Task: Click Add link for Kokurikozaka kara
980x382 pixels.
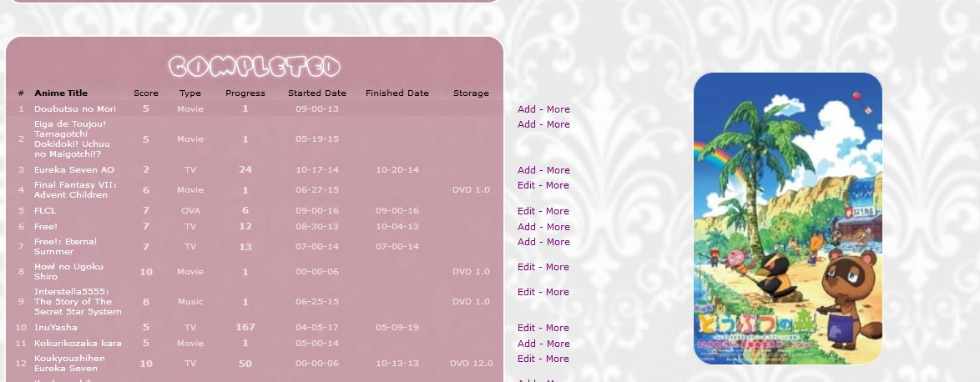Action: [x=526, y=344]
